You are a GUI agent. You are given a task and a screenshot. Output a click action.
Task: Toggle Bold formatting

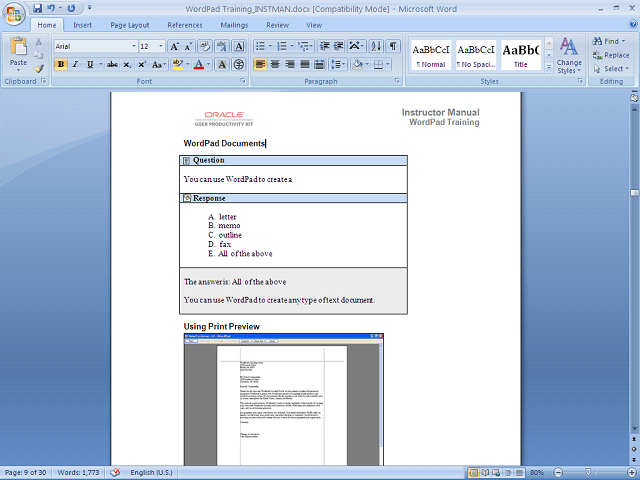[x=61, y=64]
